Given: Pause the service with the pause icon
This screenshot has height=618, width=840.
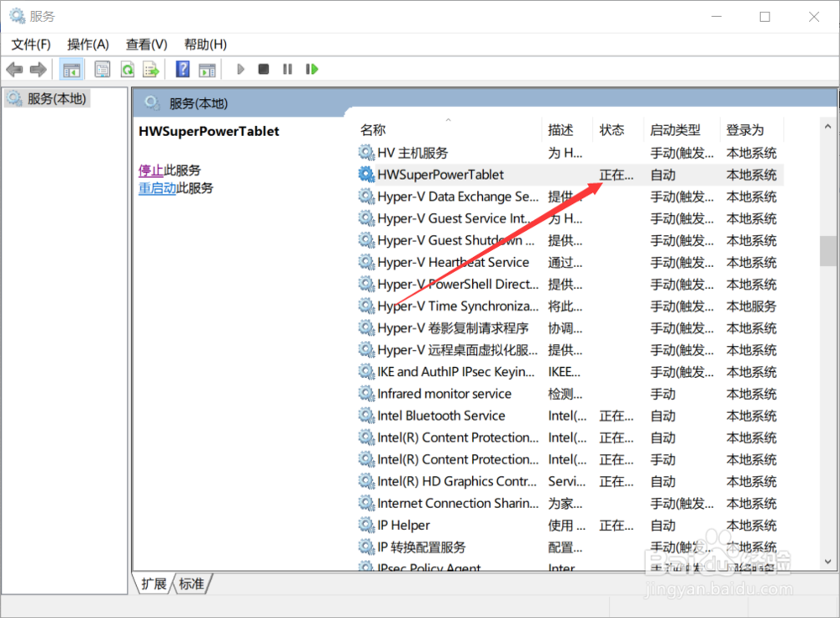Looking at the screenshot, I should (287, 69).
